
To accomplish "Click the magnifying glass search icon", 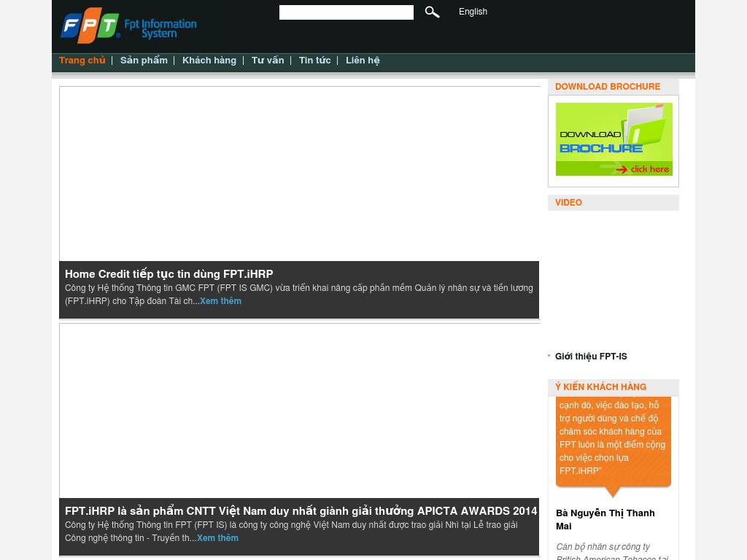I will tap(432, 12).
